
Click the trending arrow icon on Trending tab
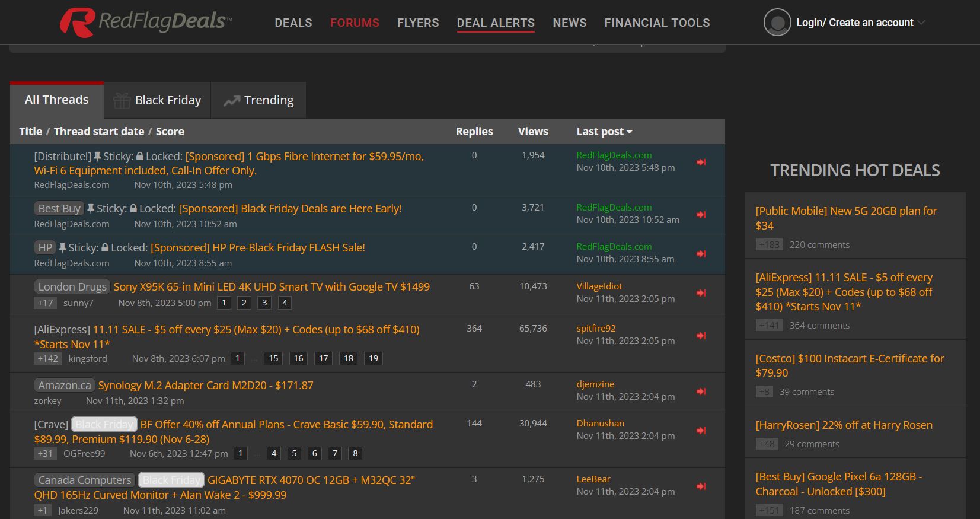coord(231,101)
